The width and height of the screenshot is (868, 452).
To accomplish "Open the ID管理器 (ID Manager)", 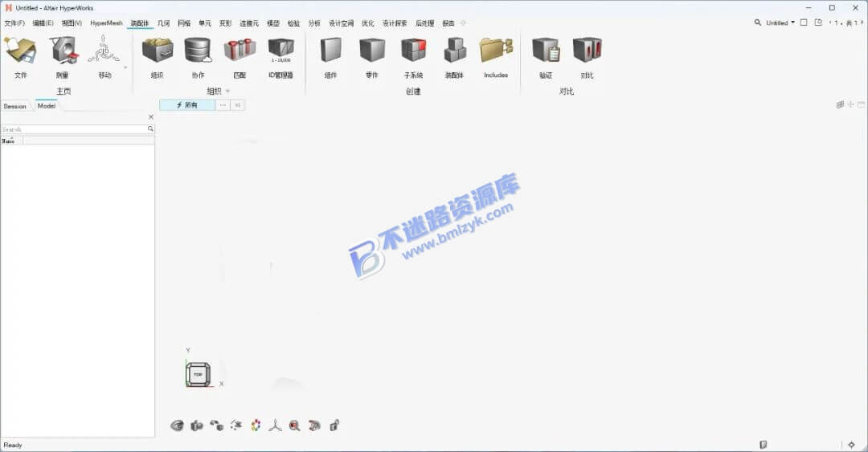I will (x=281, y=51).
